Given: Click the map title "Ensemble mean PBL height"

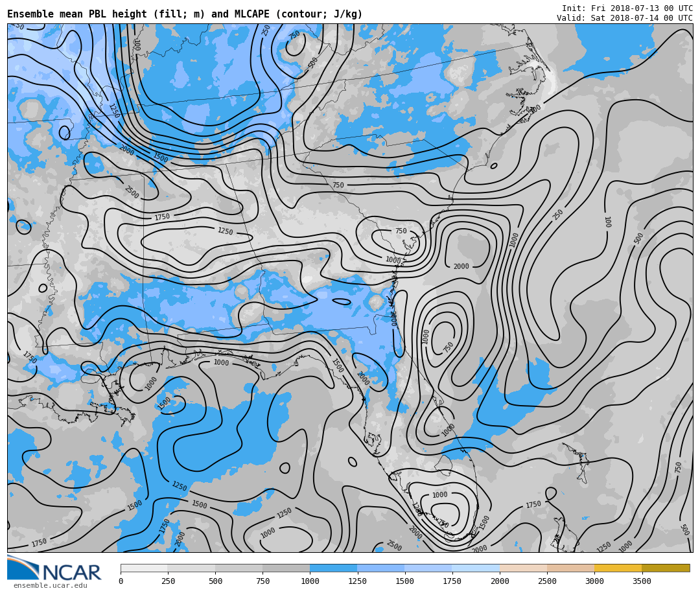Looking at the screenshot, I should (x=185, y=14).
